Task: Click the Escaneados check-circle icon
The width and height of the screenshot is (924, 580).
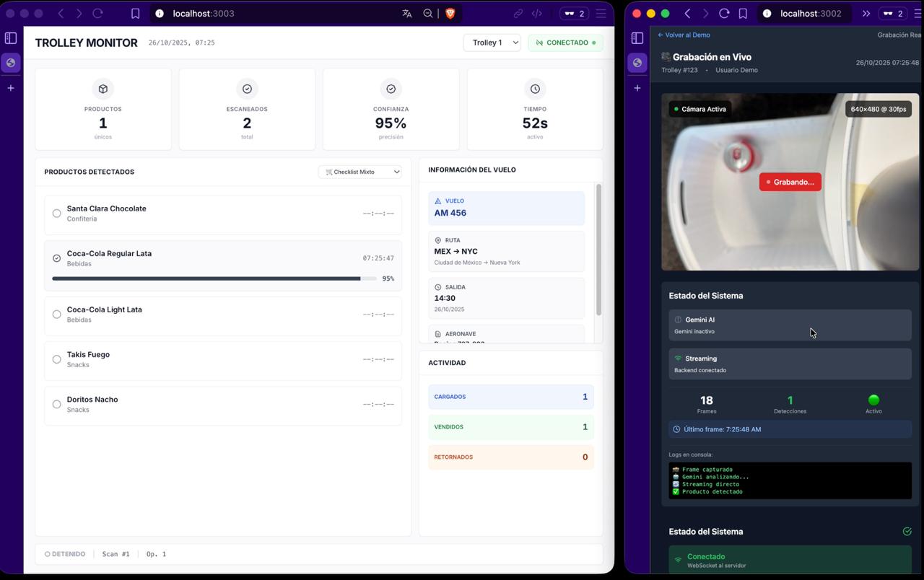Action: 247,89
